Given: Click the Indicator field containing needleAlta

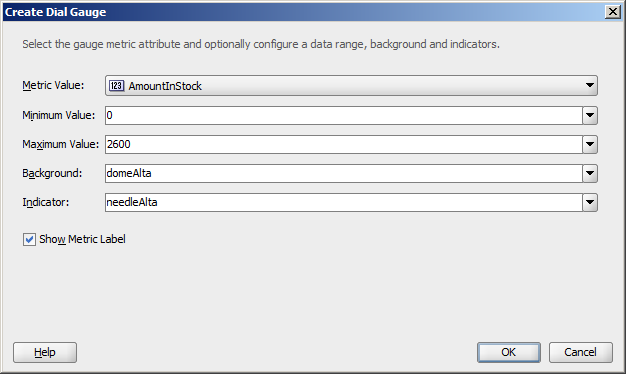Looking at the screenshot, I should [344, 202].
